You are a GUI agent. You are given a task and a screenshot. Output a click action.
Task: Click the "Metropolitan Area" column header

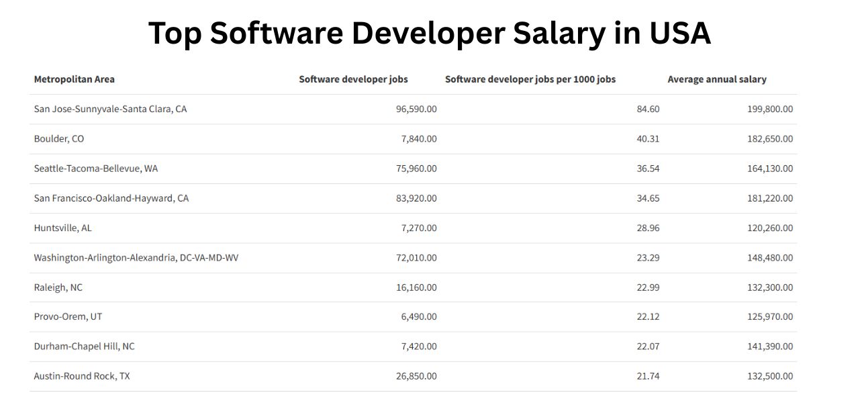[x=74, y=79]
